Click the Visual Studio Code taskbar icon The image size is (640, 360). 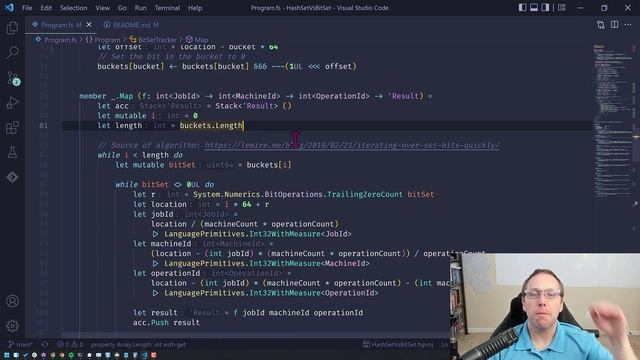click(x=144, y=355)
